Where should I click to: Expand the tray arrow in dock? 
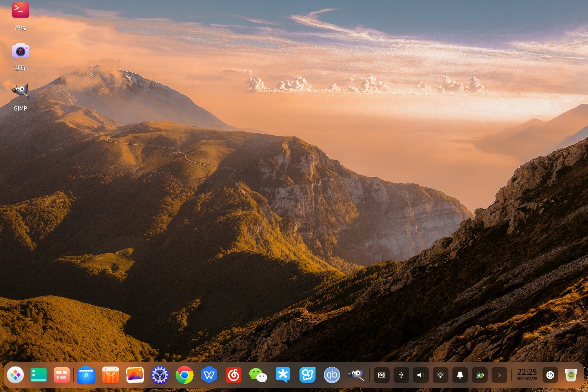coord(499,375)
